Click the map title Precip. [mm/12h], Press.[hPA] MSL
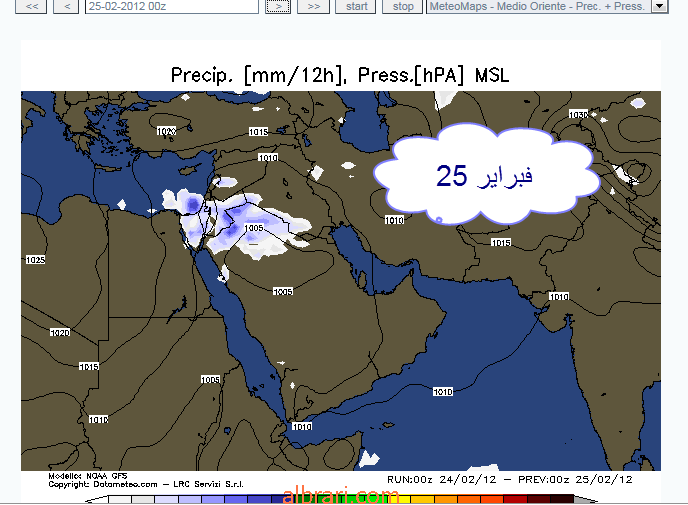Viewport: 688px width, 505px height. [340, 75]
